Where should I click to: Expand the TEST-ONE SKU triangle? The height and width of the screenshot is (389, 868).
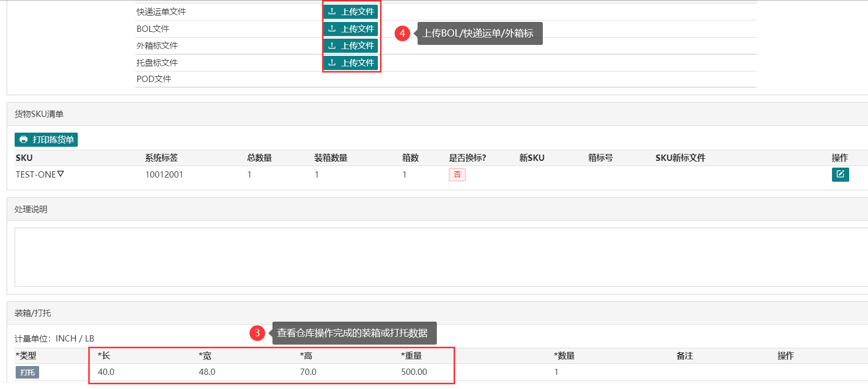coord(61,174)
